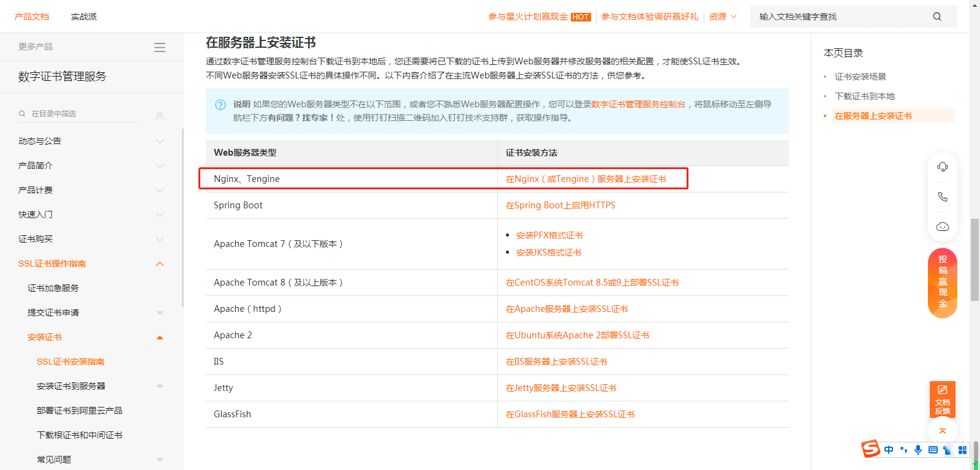Viewport: 980px width, 470px height.
Task: Switch to the 实战派 tab
Action: (84, 17)
